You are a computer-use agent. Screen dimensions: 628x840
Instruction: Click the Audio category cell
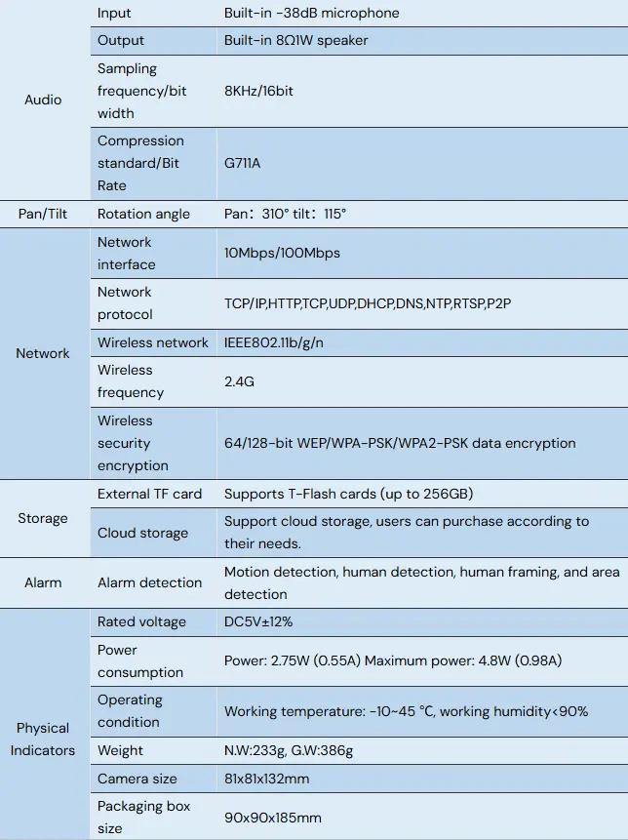[43, 100]
